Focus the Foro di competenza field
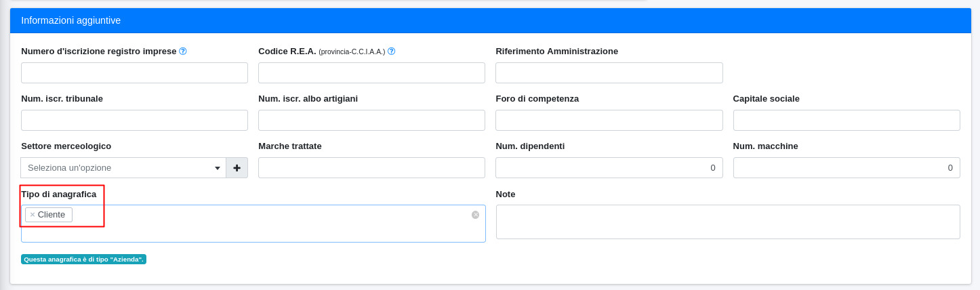Viewport: 980px width, 290px height. coord(609,121)
